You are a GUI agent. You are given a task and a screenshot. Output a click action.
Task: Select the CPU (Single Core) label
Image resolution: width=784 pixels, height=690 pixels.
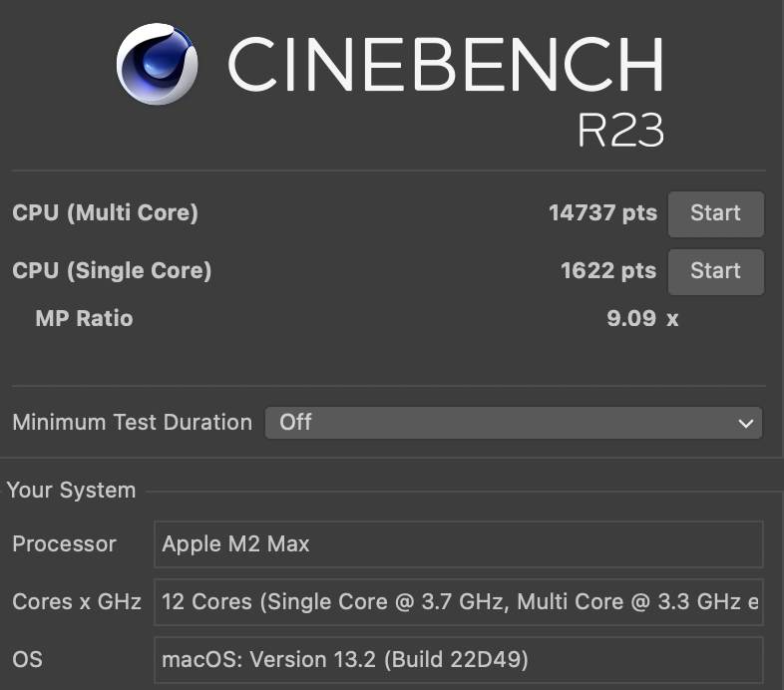[x=112, y=271]
